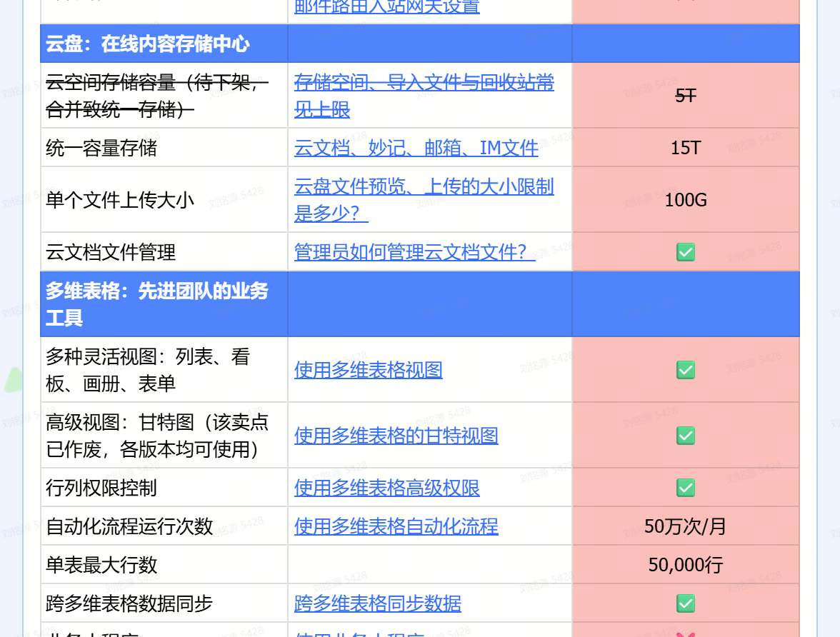Select the 多维表格：先进团队的业务工具 section header
This screenshot has height=637, width=840.
(x=164, y=304)
